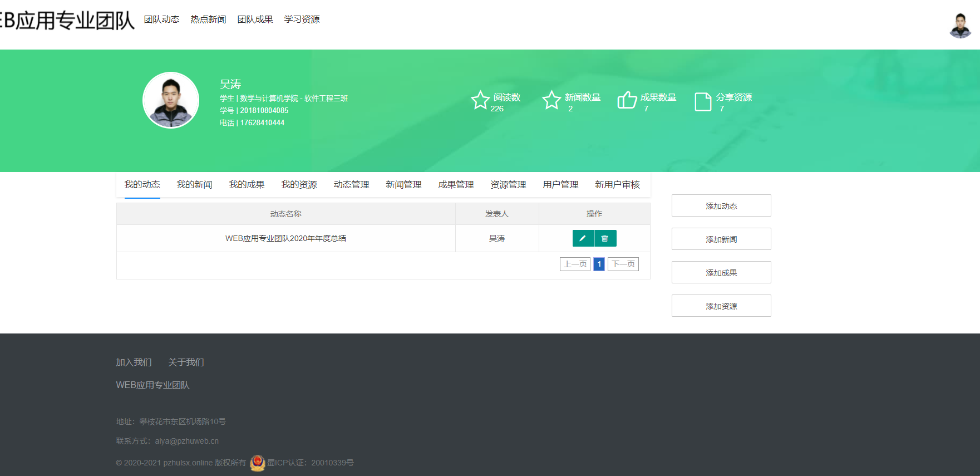Click the star icon beside 阅读数

pyautogui.click(x=480, y=100)
